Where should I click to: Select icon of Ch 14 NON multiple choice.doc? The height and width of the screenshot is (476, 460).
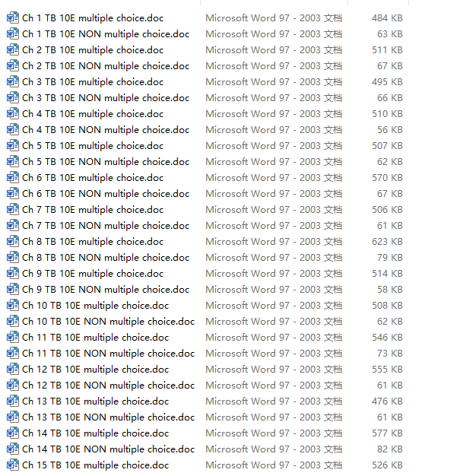pos(12,449)
